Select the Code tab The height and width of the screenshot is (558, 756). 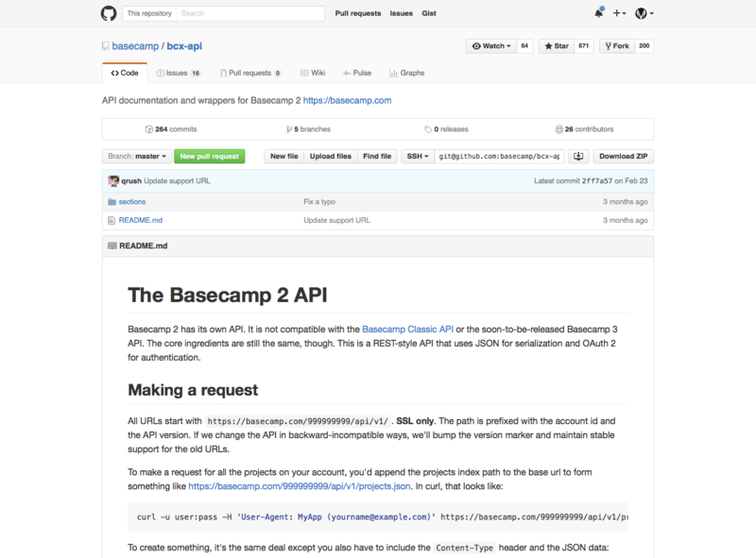[x=125, y=73]
